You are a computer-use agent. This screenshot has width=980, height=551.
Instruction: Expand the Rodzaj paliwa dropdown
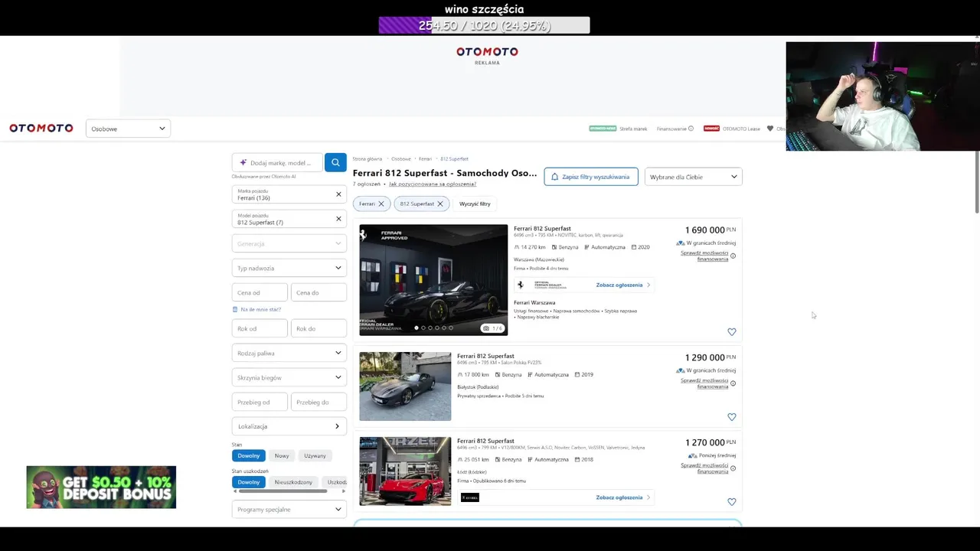coord(289,353)
